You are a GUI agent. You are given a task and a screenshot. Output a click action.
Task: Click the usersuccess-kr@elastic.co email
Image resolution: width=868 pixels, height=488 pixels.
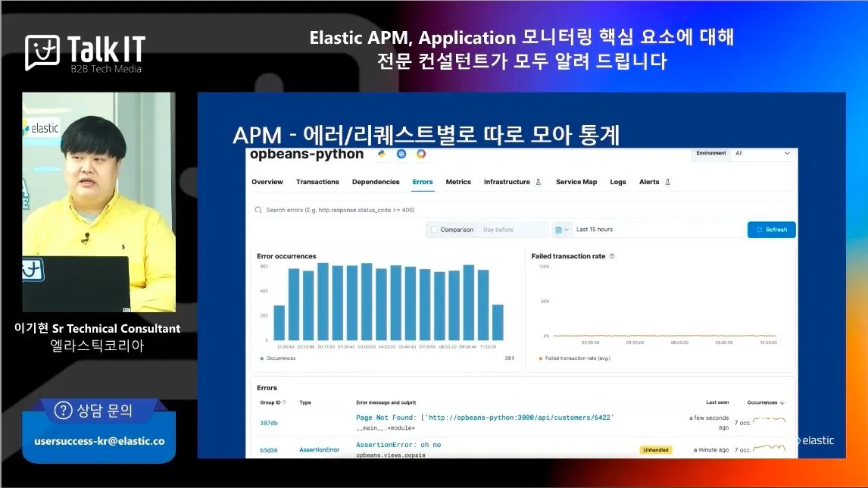(99, 442)
